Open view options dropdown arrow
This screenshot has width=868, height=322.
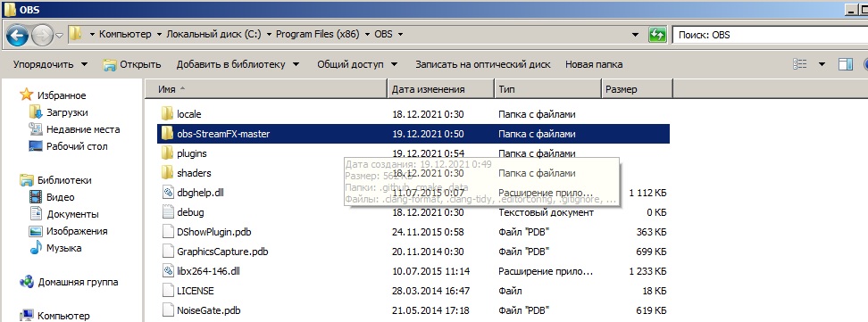click(x=822, y=64)
